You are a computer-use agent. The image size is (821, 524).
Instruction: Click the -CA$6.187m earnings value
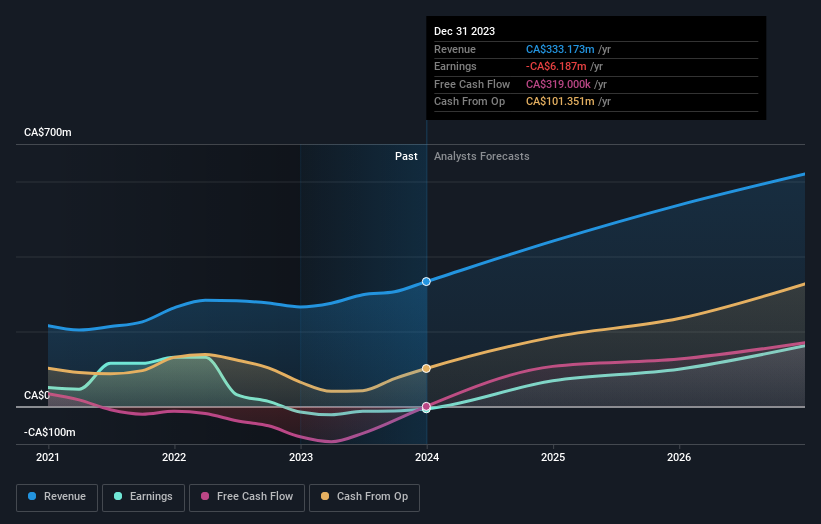pyautogui.click(x=556, y=66)
